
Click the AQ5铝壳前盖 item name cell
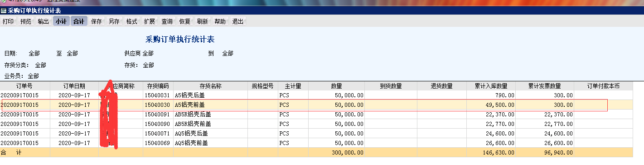[x=211, y=143]
